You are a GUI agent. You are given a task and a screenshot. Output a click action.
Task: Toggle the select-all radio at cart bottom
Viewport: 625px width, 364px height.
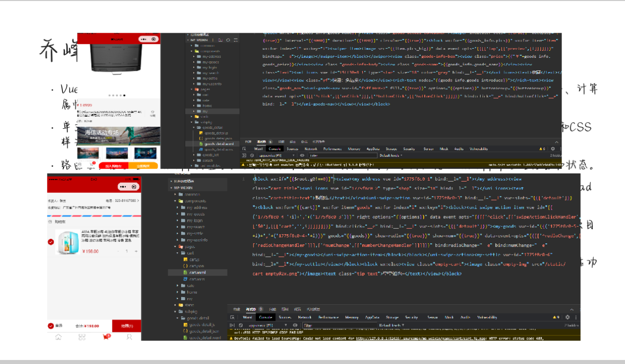50,326
